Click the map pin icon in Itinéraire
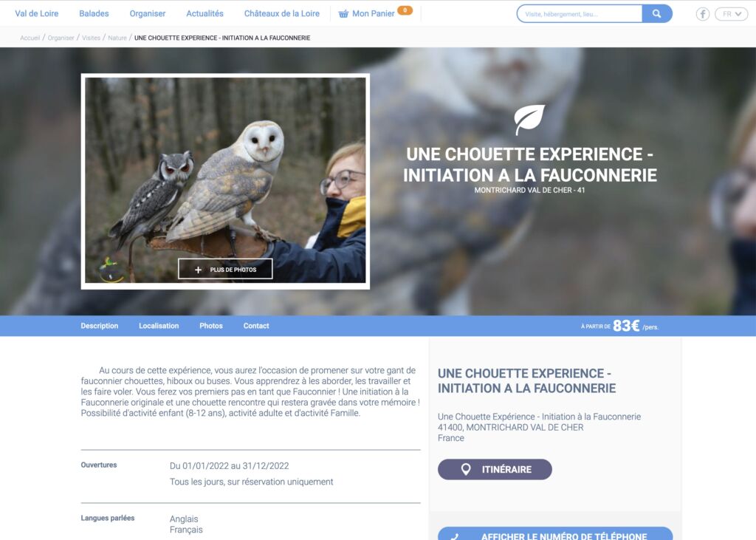This screenshot has height=540, width=756. (466, 469)
